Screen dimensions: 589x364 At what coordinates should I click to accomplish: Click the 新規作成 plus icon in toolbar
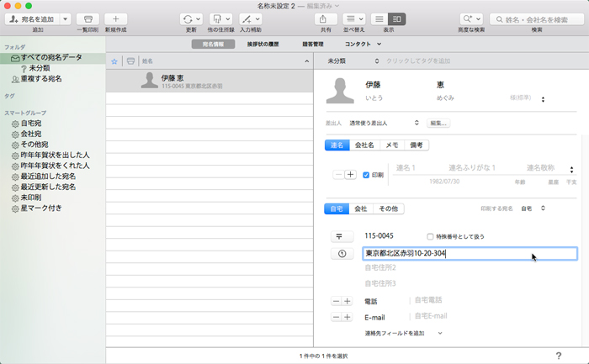[x=116, y=18]
